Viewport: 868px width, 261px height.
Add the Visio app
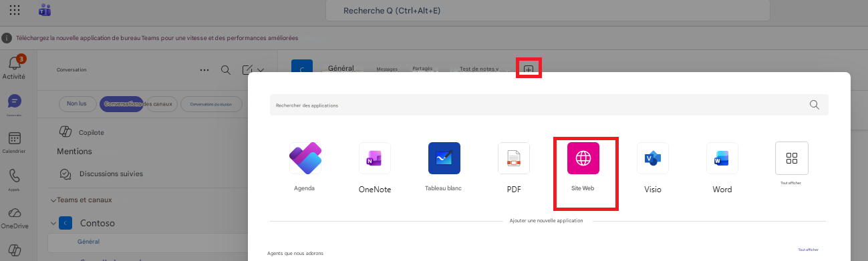pyautogui.click(x=652, y=158)
